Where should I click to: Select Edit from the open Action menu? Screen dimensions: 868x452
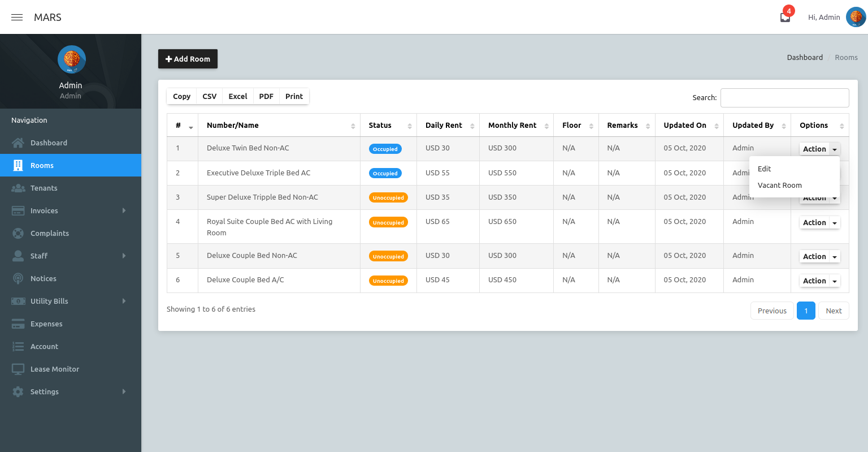pyautogui.click(x=764, y=169)
